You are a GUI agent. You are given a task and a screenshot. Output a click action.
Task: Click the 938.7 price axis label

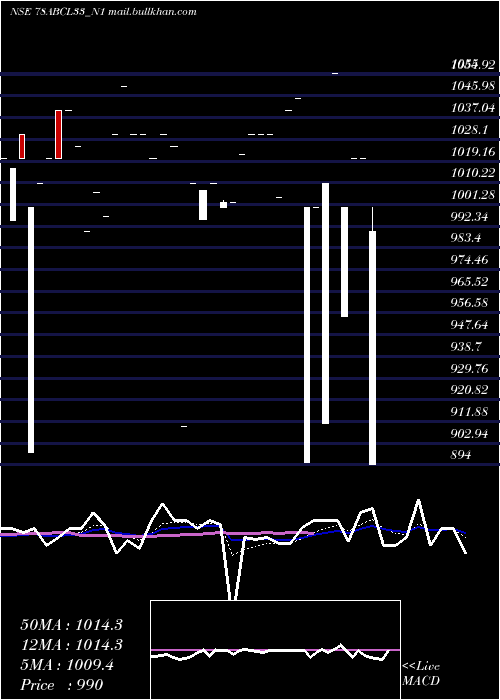pyautogui.click(x=466, y=347)
